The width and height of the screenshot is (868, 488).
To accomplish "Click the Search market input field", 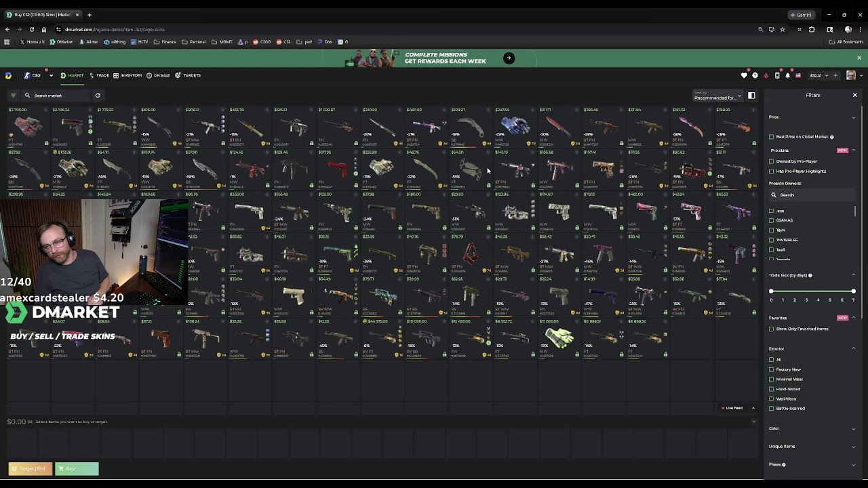I will click(x=56, y=96).
